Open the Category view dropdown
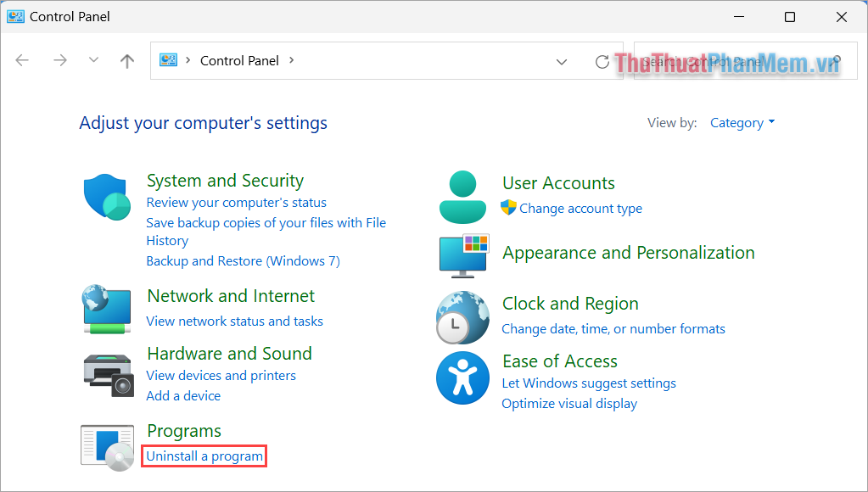Viewport: 868px width, 492px height. click(x=742, y=122)
